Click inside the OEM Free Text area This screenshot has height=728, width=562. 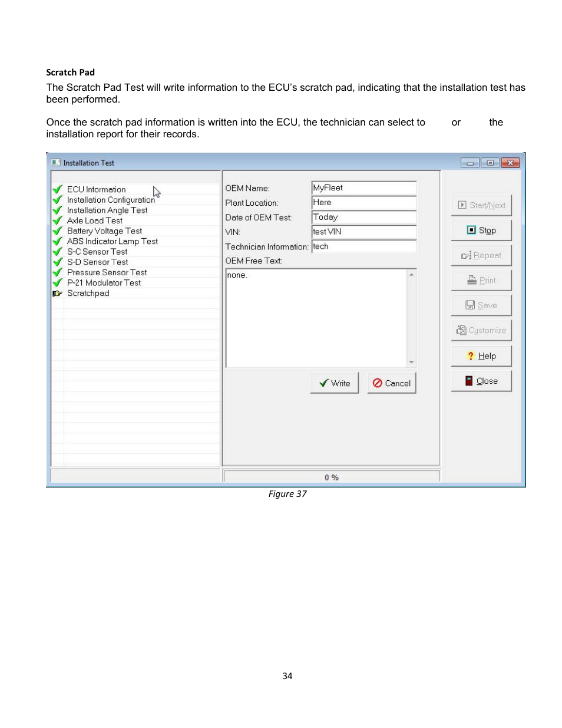click(316, 318)
